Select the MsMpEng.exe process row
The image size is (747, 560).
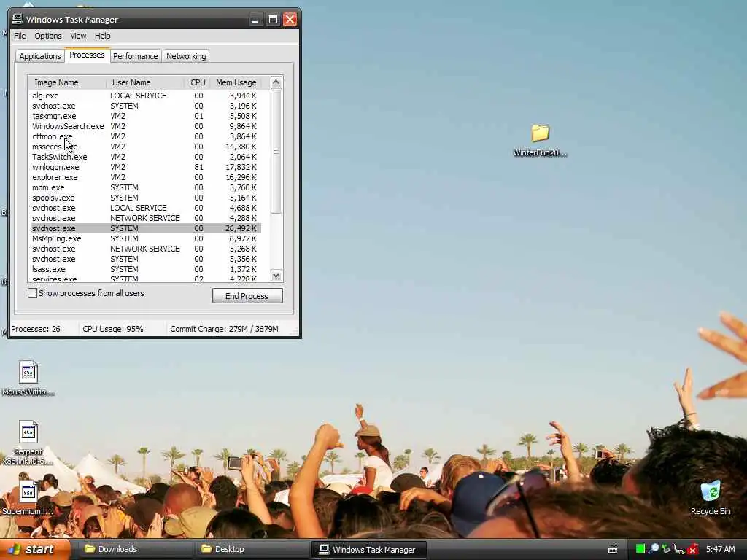pyautogui.click(x=145, y=238)
